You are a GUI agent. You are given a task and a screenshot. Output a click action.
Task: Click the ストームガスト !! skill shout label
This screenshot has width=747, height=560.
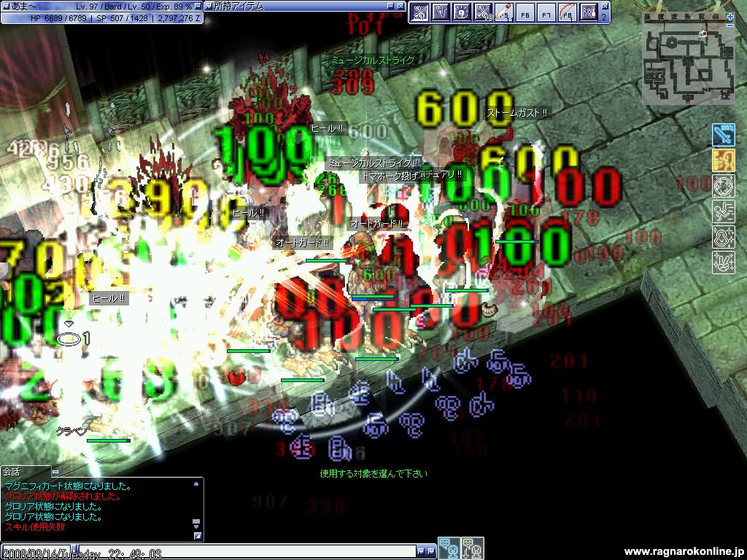coord(517,113)
